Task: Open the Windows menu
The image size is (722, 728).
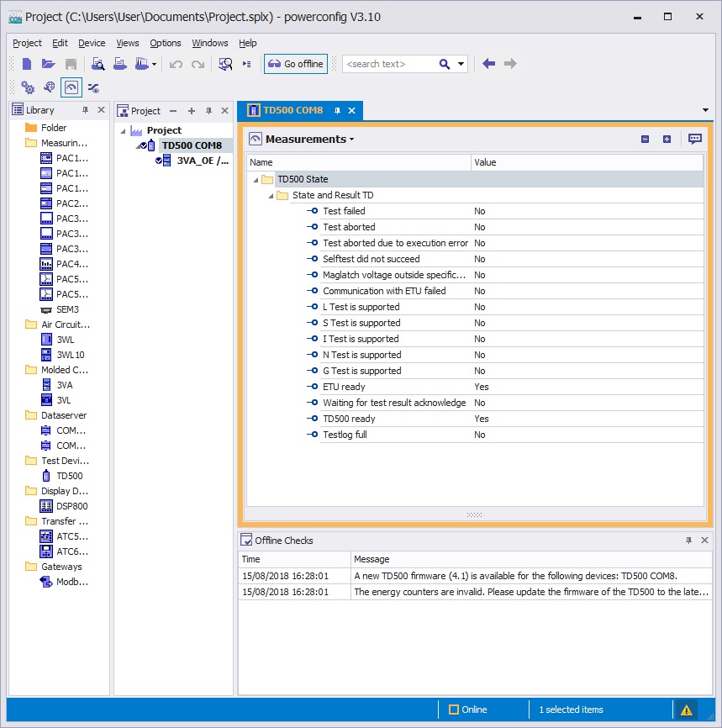Action: point(210,43)
